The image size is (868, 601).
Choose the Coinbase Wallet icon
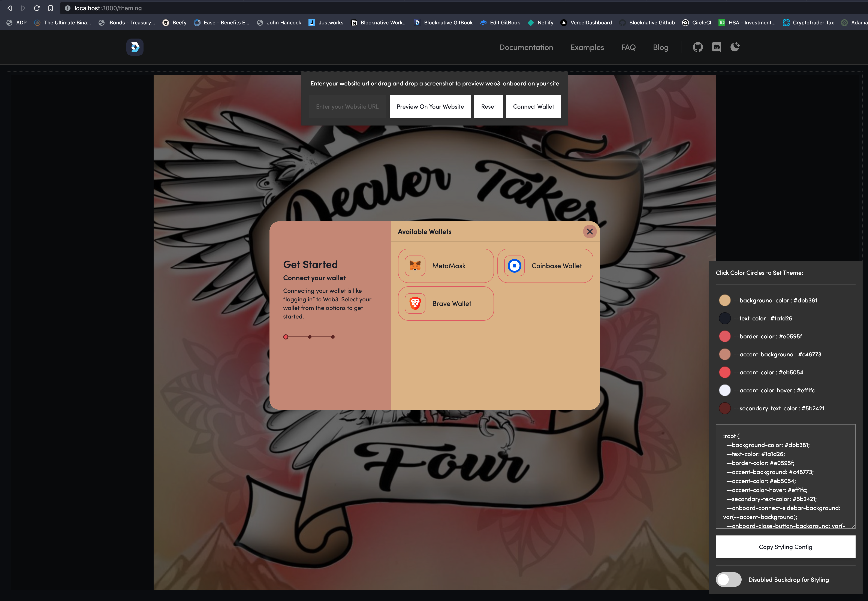(514, 266)
